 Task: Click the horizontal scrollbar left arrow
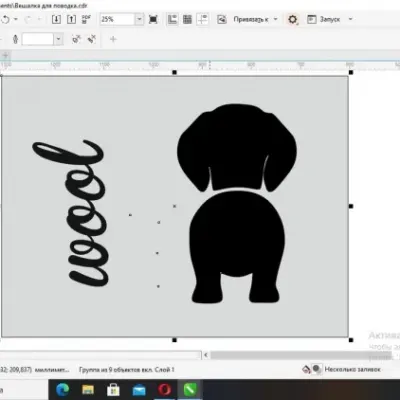click(x=206, y=355)
